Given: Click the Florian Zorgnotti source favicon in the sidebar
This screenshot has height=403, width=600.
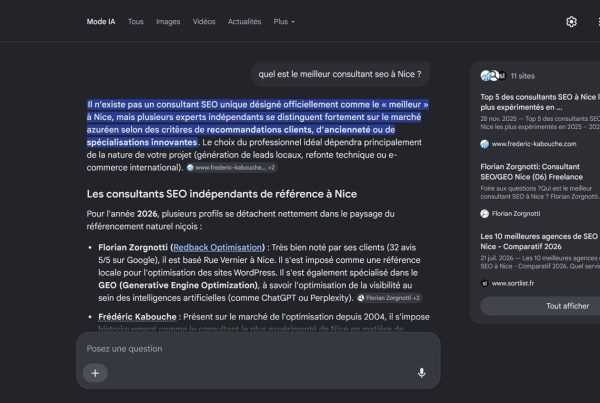Looking at the screenshot, I should (484, 214).
